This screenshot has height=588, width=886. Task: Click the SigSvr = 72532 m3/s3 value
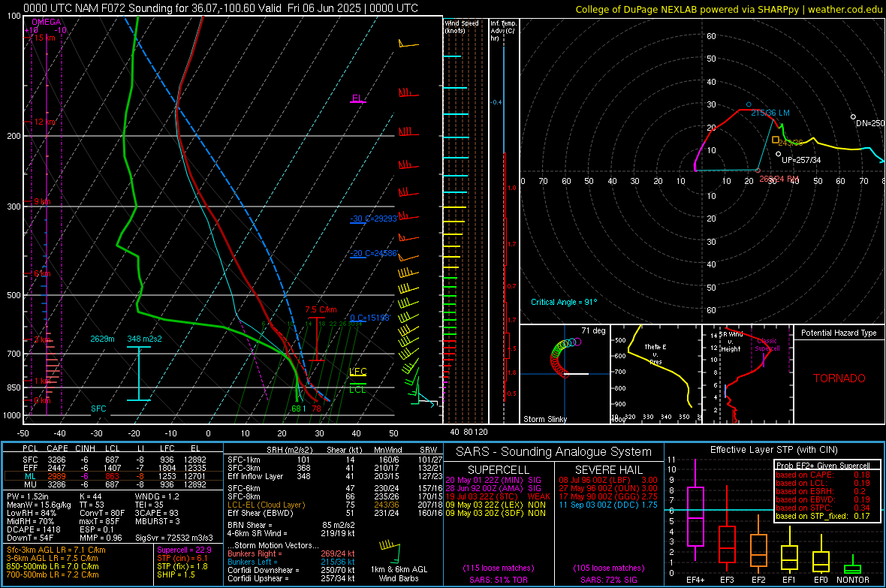174,538
